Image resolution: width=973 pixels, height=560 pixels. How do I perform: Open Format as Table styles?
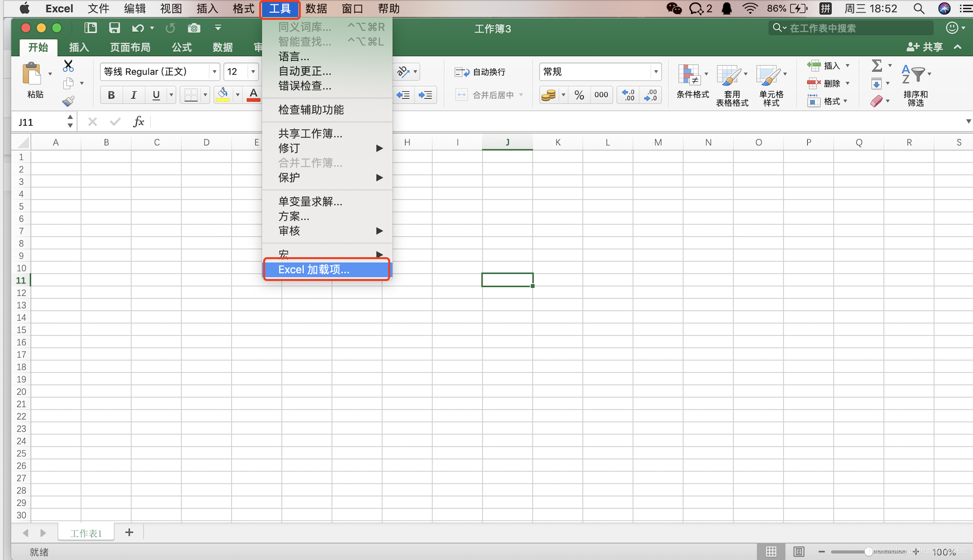[732, 85]
